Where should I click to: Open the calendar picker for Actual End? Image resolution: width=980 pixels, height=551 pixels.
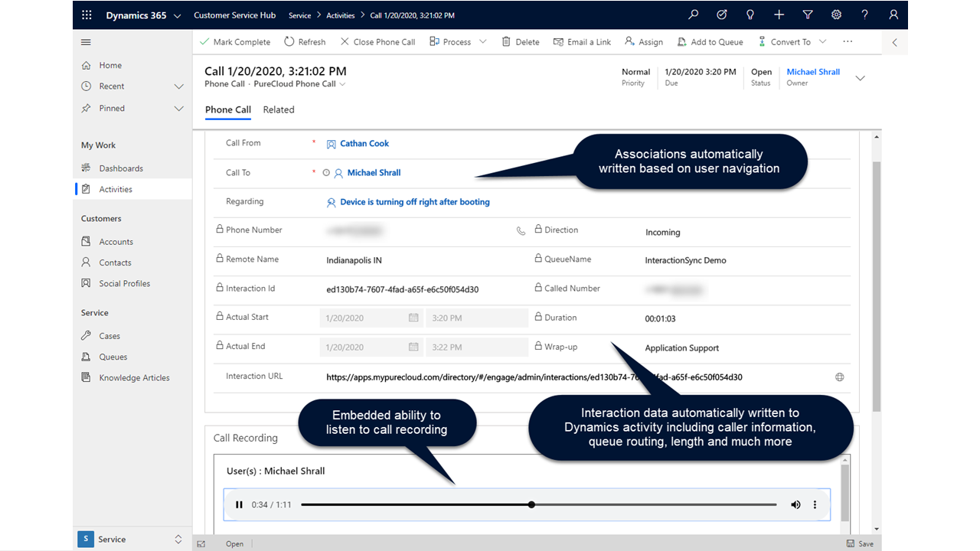point(413,347)
